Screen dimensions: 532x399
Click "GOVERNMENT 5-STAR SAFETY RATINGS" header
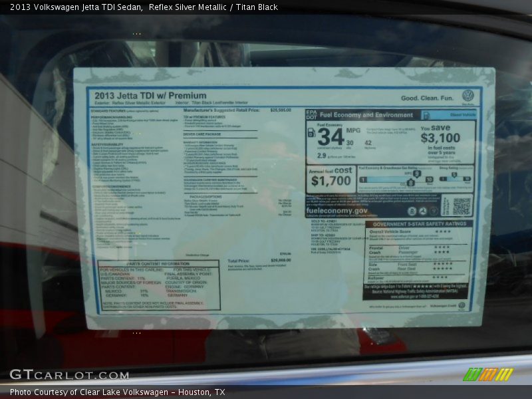tap(420, 224)
